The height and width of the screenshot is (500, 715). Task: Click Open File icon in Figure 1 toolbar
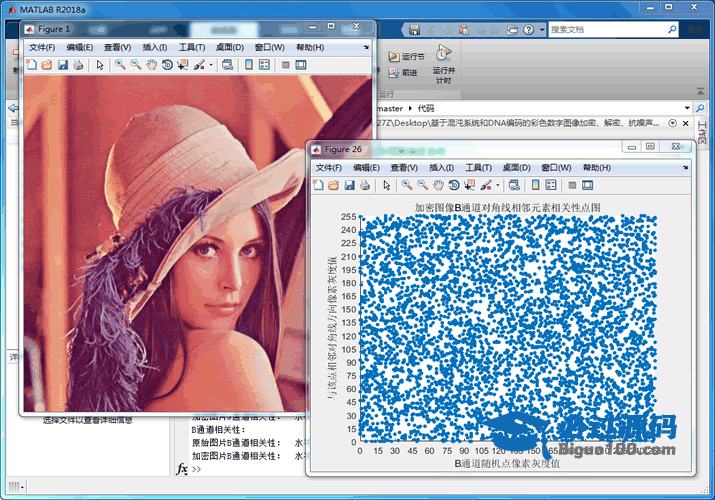point(47,65)
